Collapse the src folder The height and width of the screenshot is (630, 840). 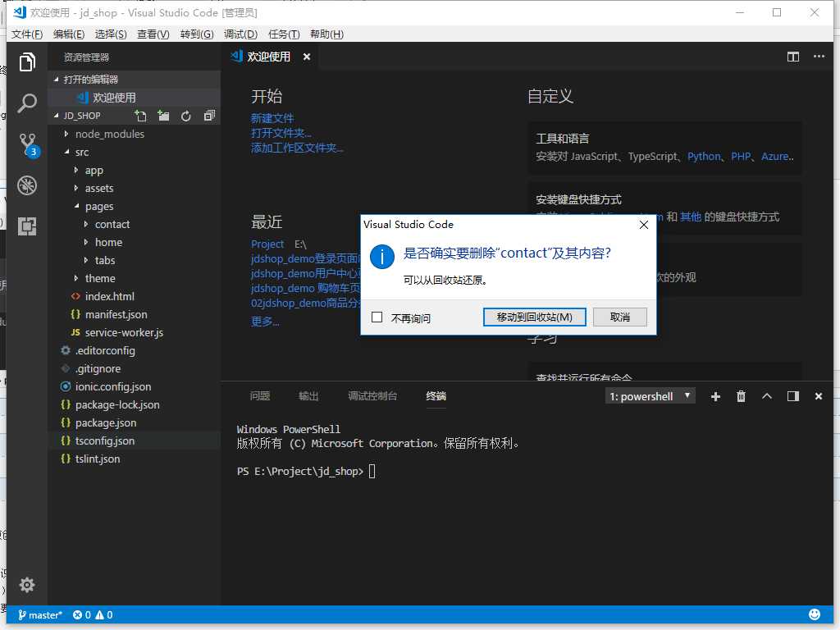click(x=81, y=152)
